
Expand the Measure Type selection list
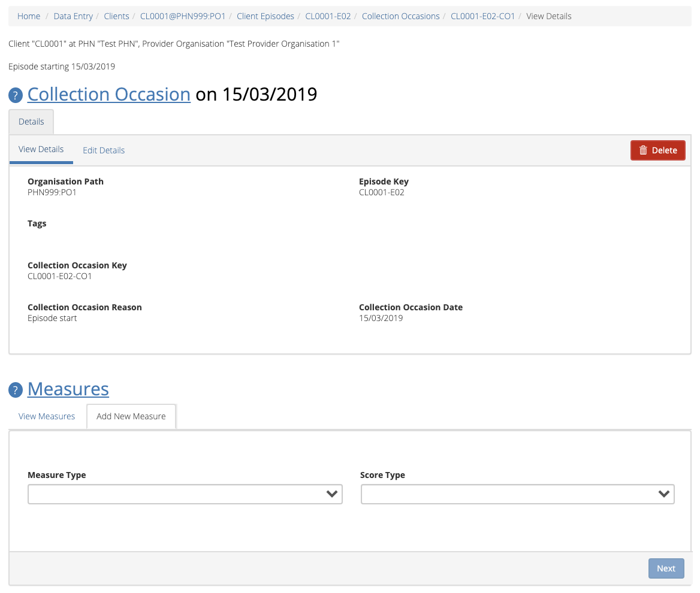(x=185, y=494)
